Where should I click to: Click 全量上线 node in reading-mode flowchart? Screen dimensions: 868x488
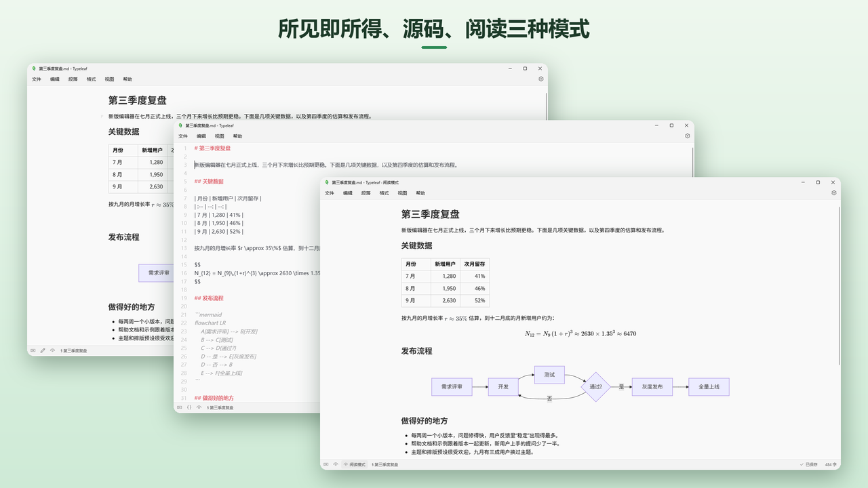click(709, 387)
